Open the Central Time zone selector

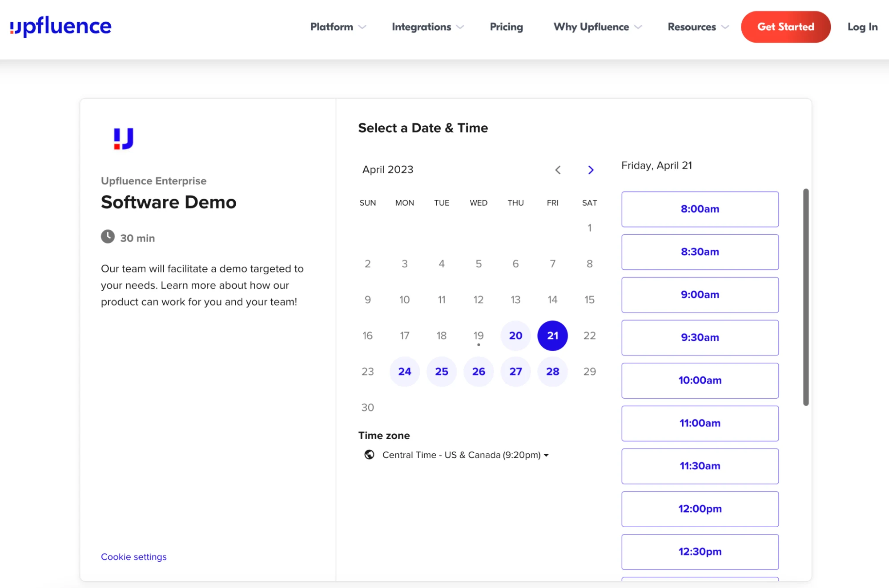[465, 455]
